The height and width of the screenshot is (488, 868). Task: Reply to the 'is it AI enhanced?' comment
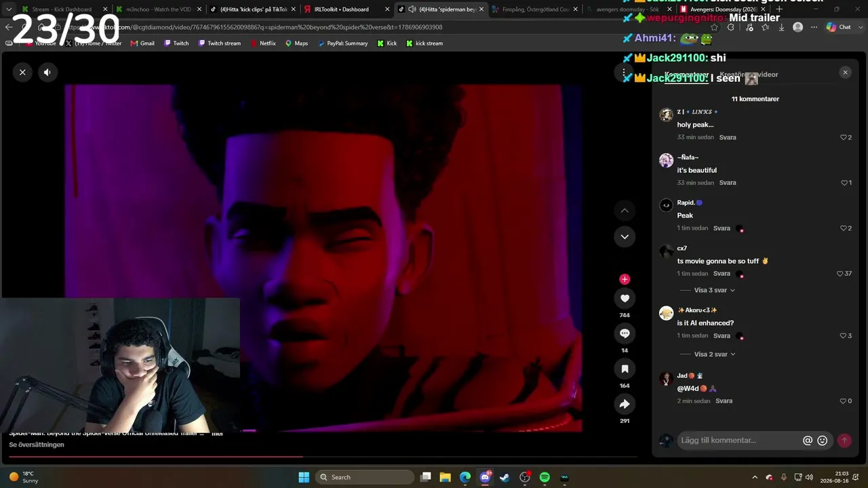[722, 335]
